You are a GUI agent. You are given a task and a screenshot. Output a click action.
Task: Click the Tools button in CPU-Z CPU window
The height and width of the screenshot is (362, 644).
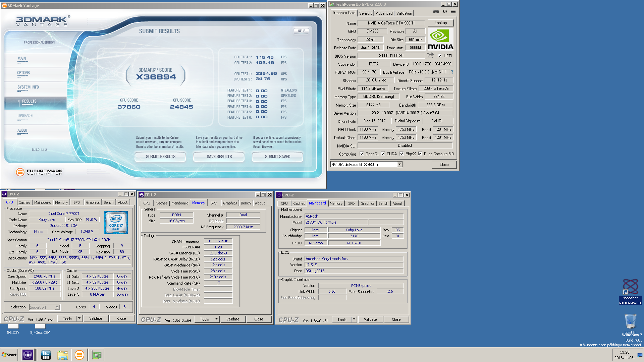click(x=67, y=318)
